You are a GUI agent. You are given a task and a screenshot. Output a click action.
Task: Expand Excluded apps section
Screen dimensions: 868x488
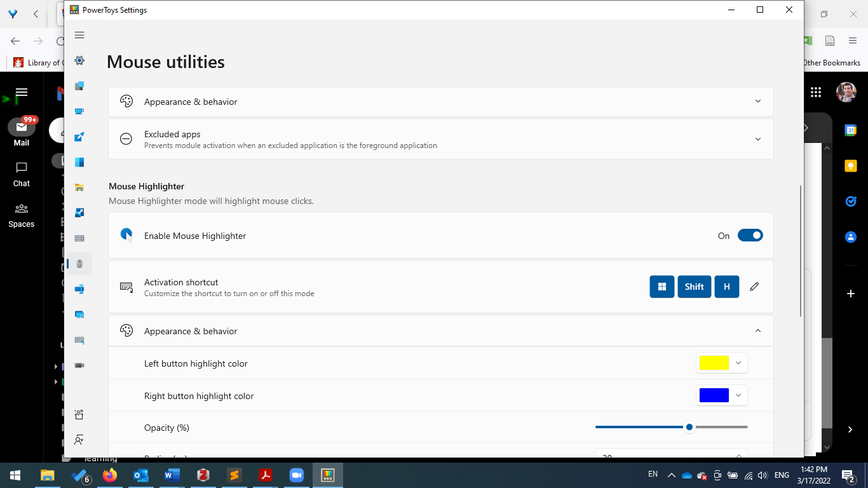coord(441,139)
